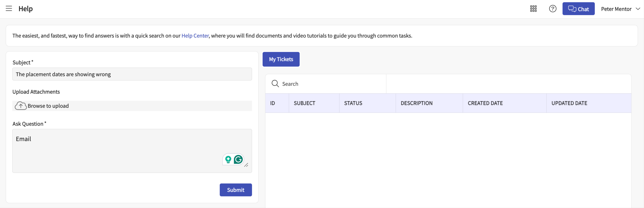Click the question mark help icon
The image size is (644, 208).
[x=553, y=9]
